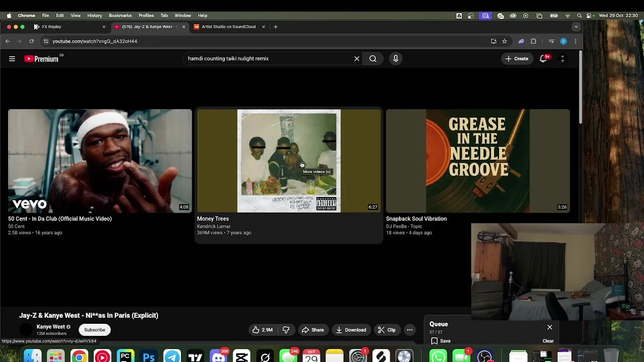Open the Kanye West channel name link

(50, 327)
